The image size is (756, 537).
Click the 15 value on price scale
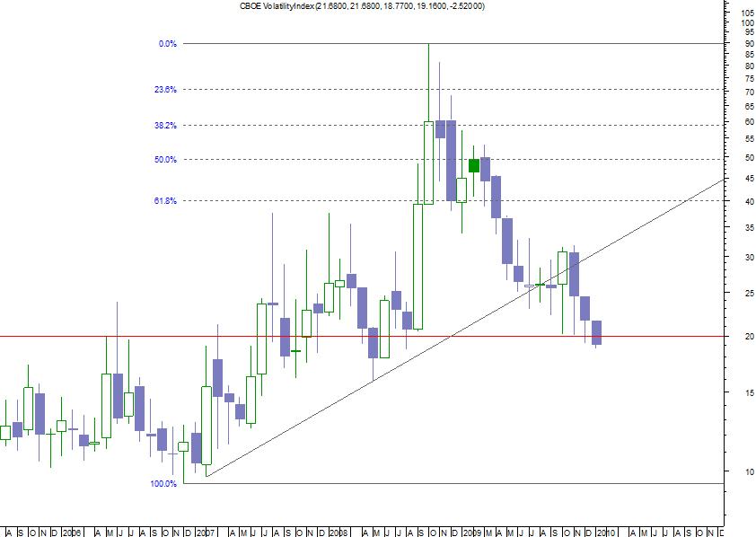click(749, 392)
